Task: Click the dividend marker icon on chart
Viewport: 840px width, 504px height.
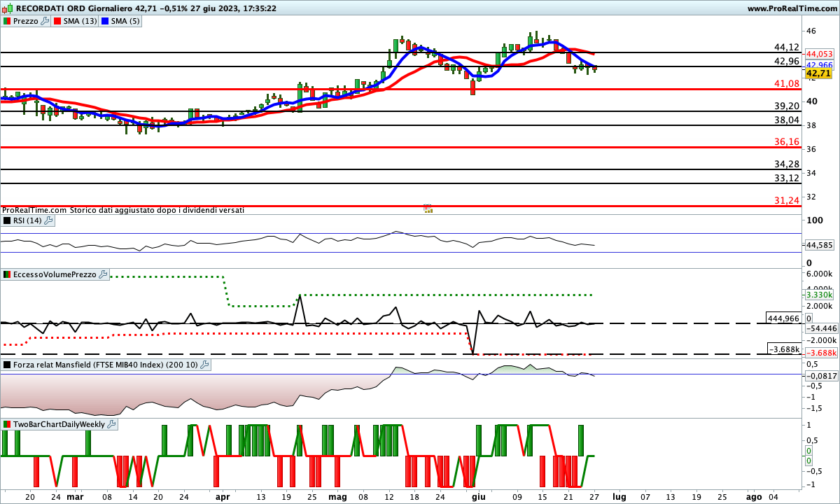Action: pos(428,209)
